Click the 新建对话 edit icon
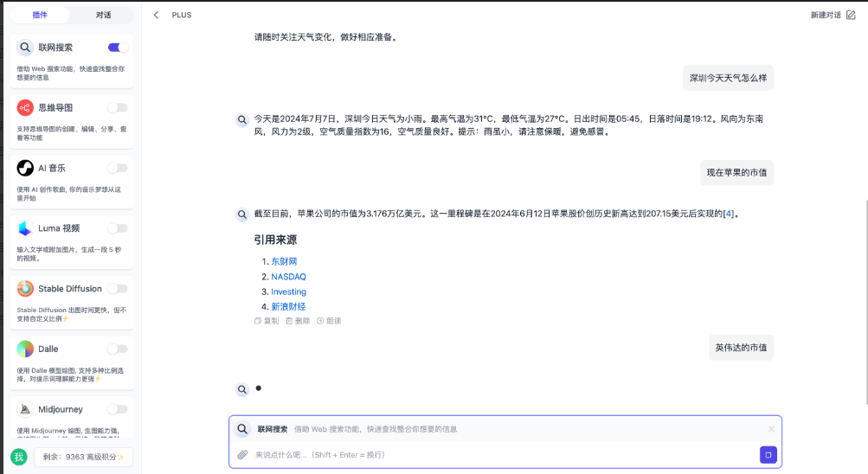868x474 pixels. point(851,15)
